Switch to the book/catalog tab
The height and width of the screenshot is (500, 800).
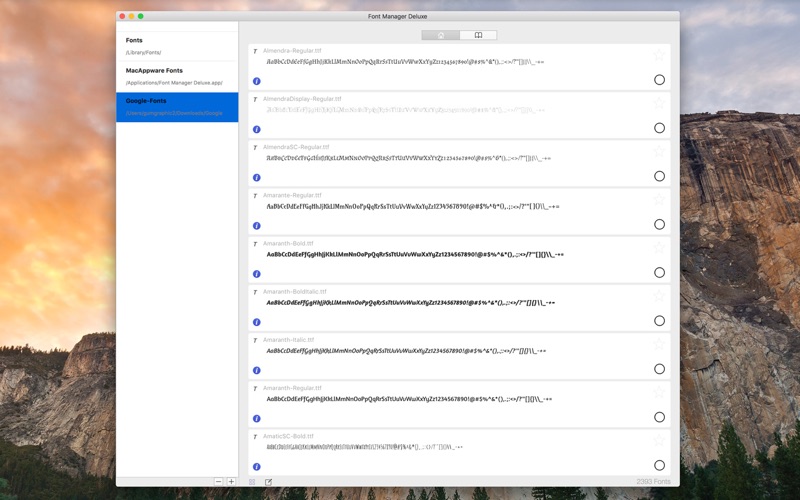point(478,35)
